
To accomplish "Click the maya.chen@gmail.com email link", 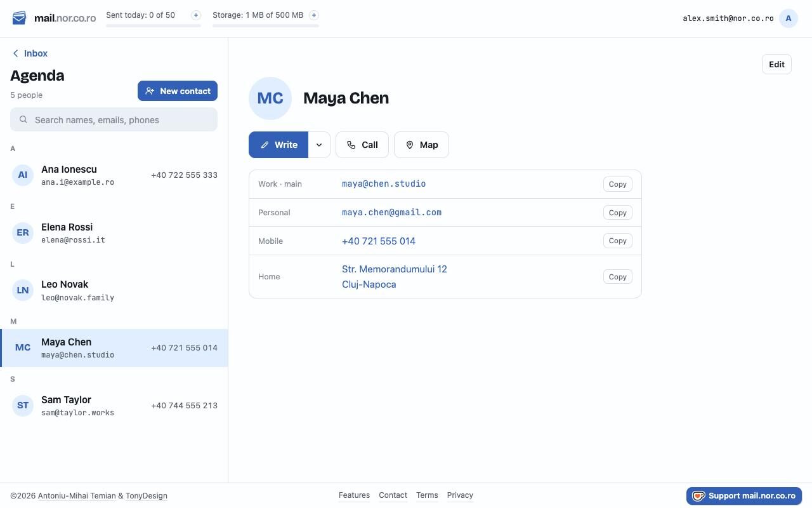I will (391, 213).
